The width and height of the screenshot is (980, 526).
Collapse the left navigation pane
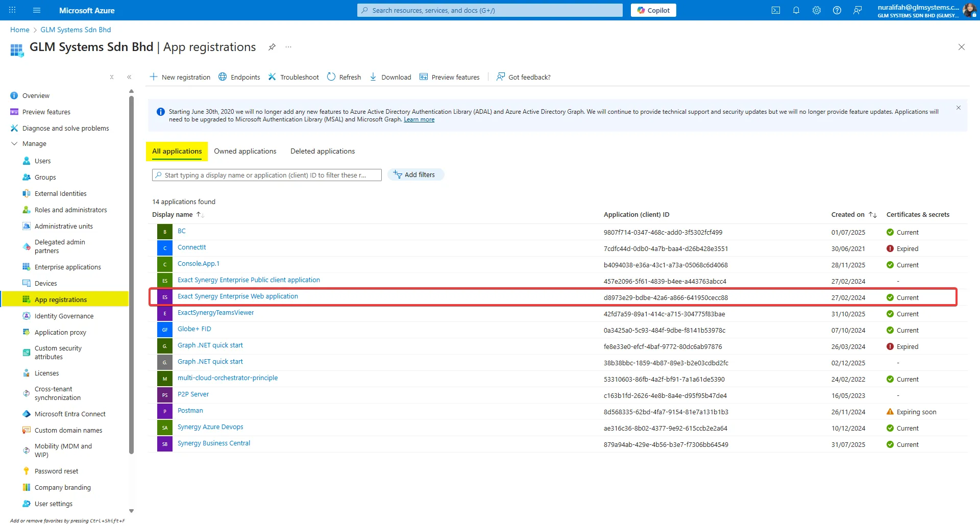[x=129, y=77]
